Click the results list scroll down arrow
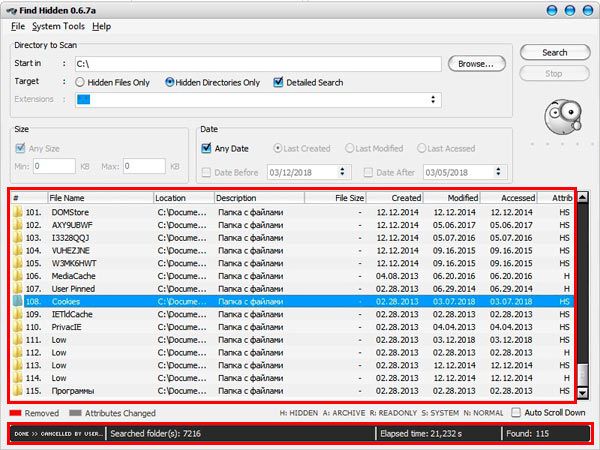The width and height of the screenshot is (600, 450). (x=582, y=393)
